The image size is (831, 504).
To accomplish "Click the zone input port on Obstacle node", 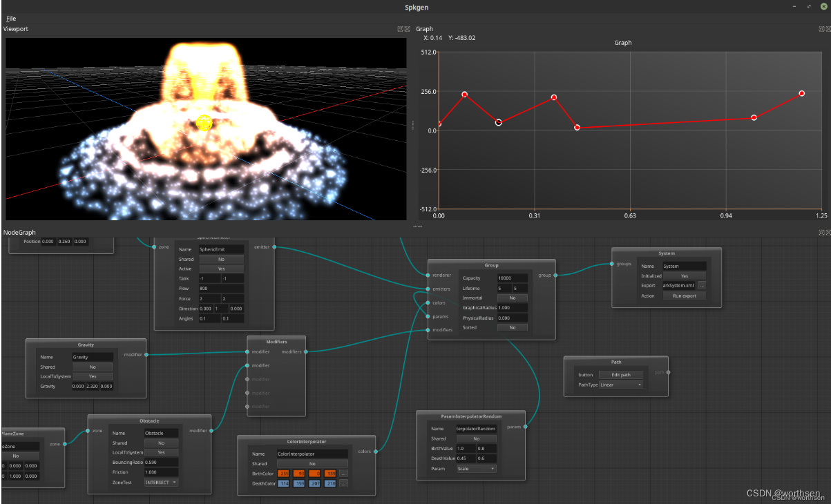I will [x=88, y=430].
